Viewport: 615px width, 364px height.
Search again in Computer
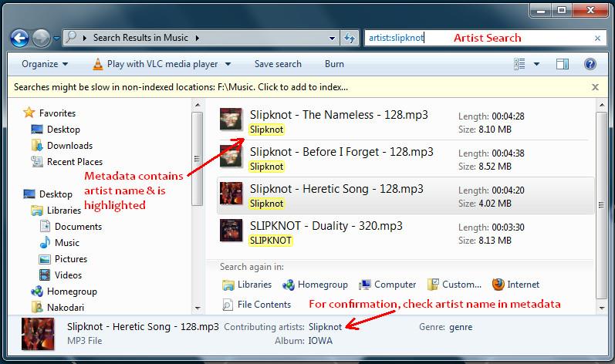pyautogui.click(x=387, y=285)
